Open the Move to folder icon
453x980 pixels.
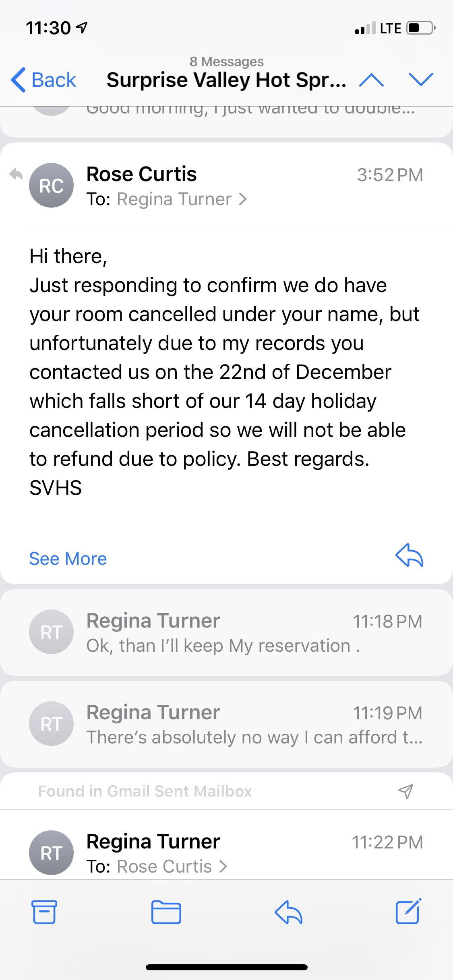point(166,912)
